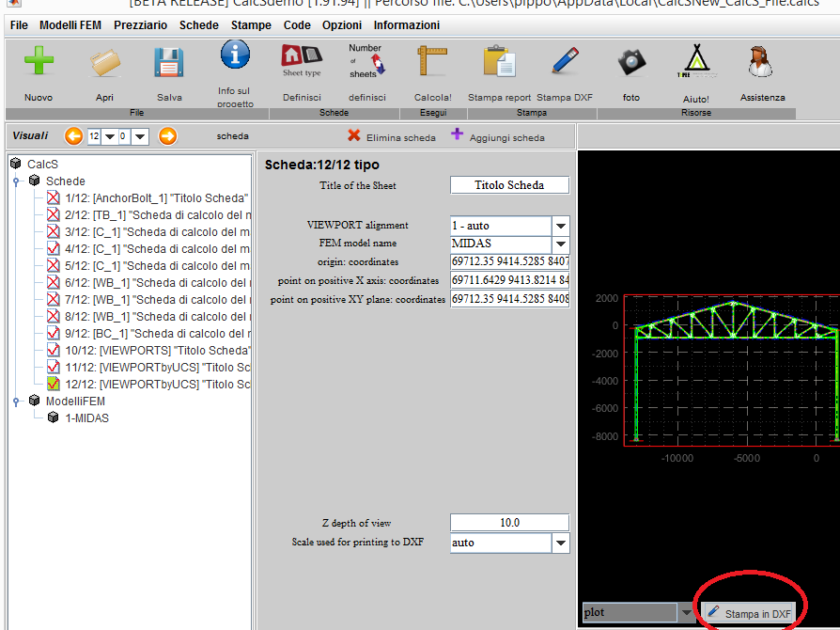Image resolution: width=840 pixels, height=630 pixels.
Task: Run the Calcola! ruler icon
Action: pos(432,60)
